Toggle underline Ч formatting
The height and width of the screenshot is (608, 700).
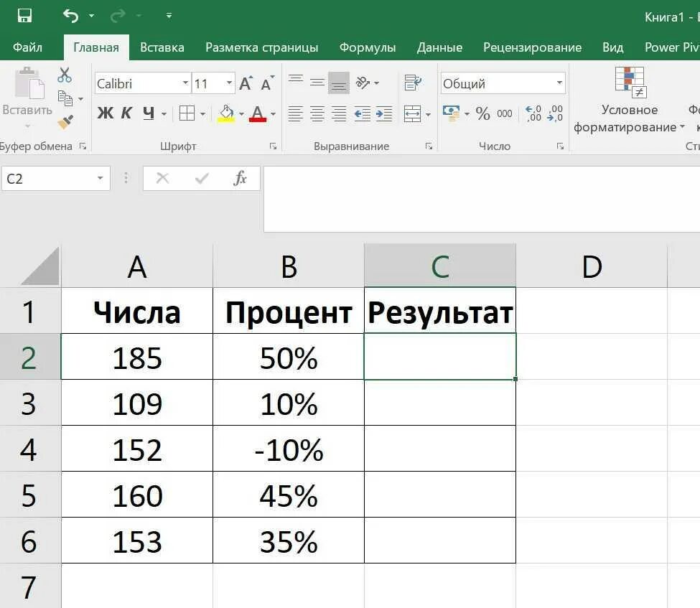pos(149,113)
